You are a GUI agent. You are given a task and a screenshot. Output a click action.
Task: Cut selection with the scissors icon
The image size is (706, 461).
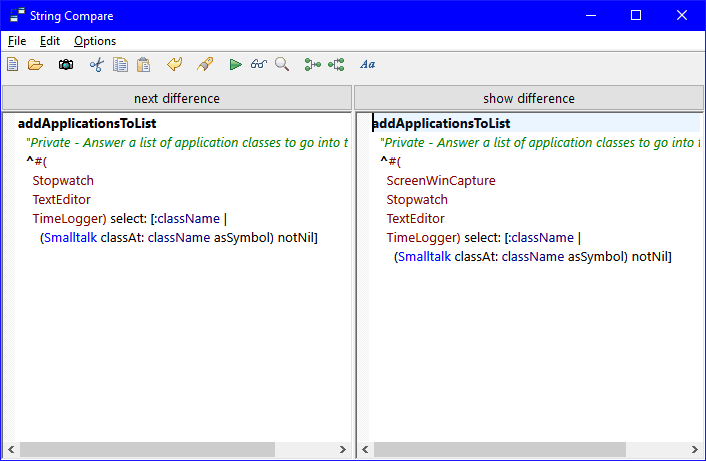point(97,65)
